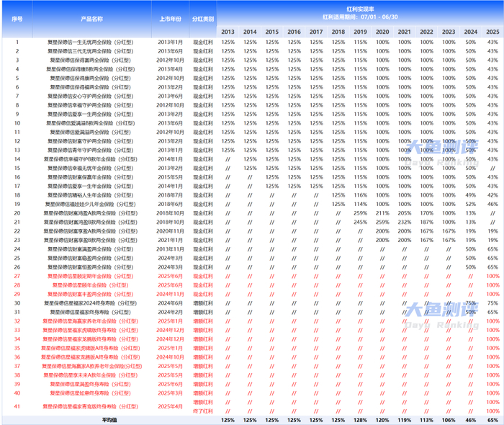Click '复星保德信星满盈终身寿险（分红型）' product name
The image size is (504, 425).
tap(90, 384)
